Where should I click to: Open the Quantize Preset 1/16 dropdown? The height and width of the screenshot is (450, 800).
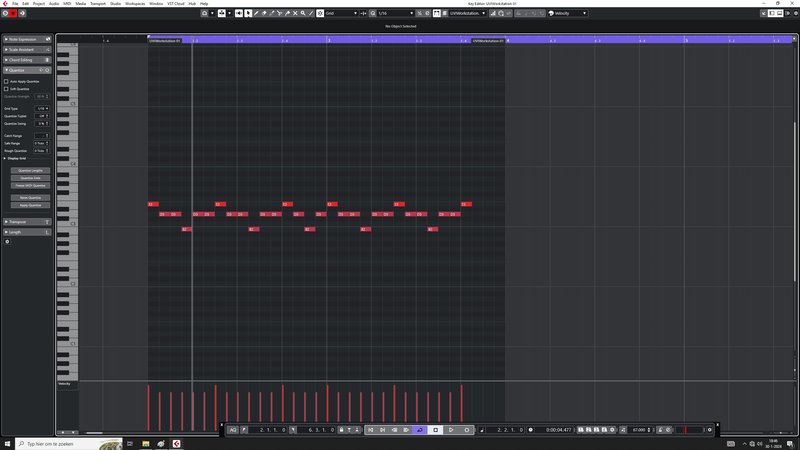[x=395, y=13]
